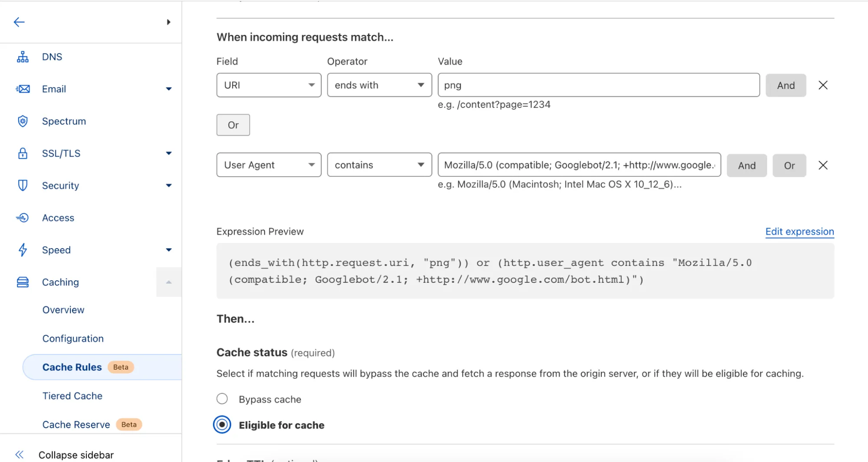The image size is (868, 462).
Task: Click the Edit expression link
Action: (799, 232)
